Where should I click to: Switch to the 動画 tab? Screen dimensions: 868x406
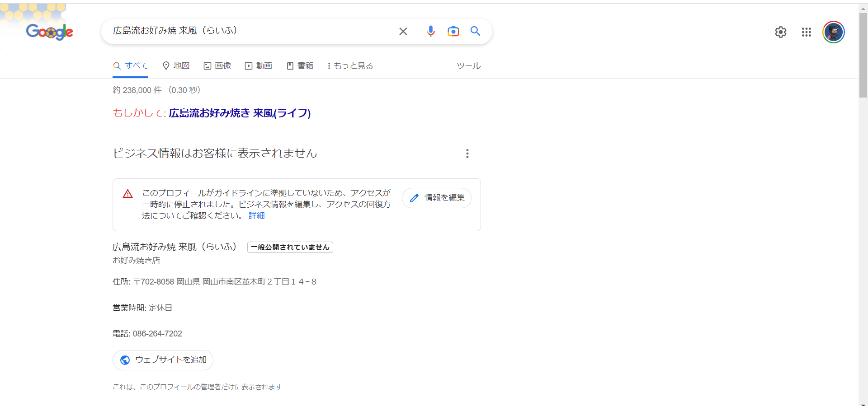[259, 66]
